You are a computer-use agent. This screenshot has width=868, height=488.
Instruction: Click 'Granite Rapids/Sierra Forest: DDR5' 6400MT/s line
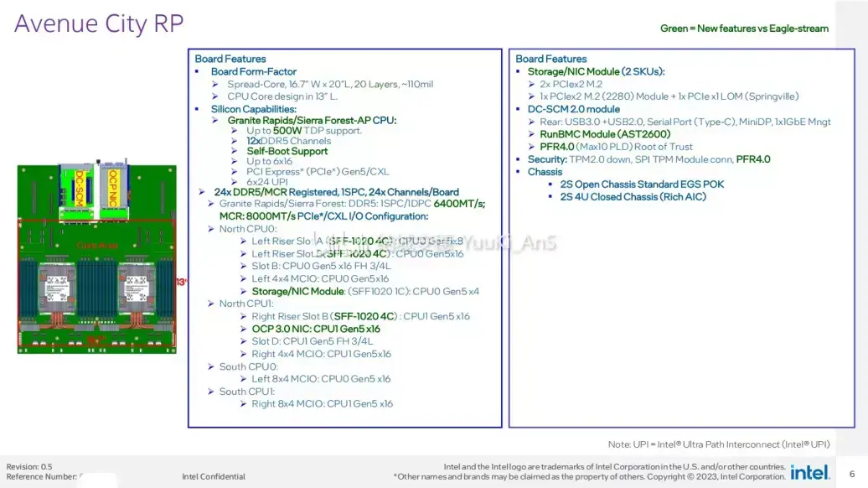pyautogui.click(x=352, y=204)
